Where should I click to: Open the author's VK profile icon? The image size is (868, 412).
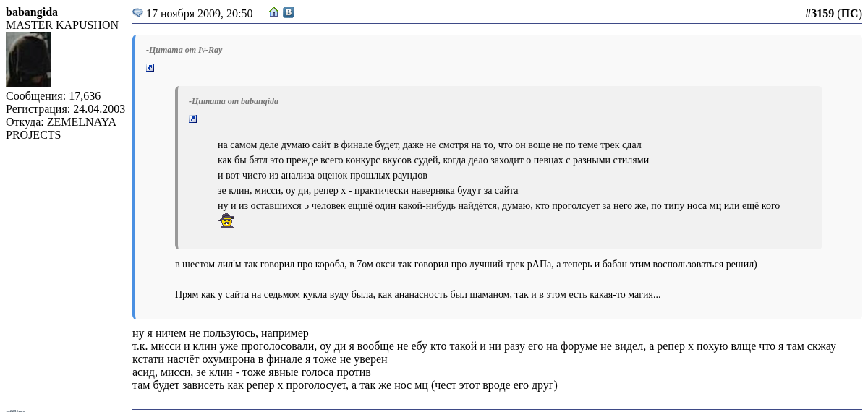(289, 12)
